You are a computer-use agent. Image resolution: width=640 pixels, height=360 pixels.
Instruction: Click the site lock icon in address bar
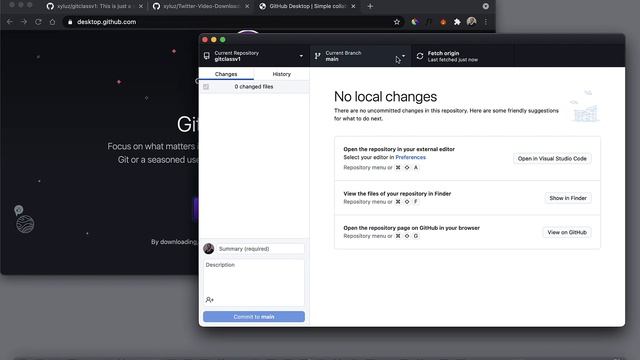[x=70, y=22]
